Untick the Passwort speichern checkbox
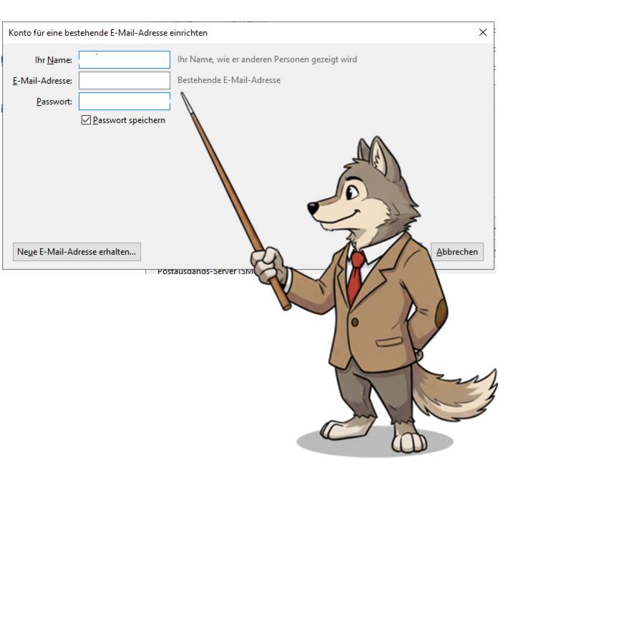The image size is (644, 644). click(87, 120)
